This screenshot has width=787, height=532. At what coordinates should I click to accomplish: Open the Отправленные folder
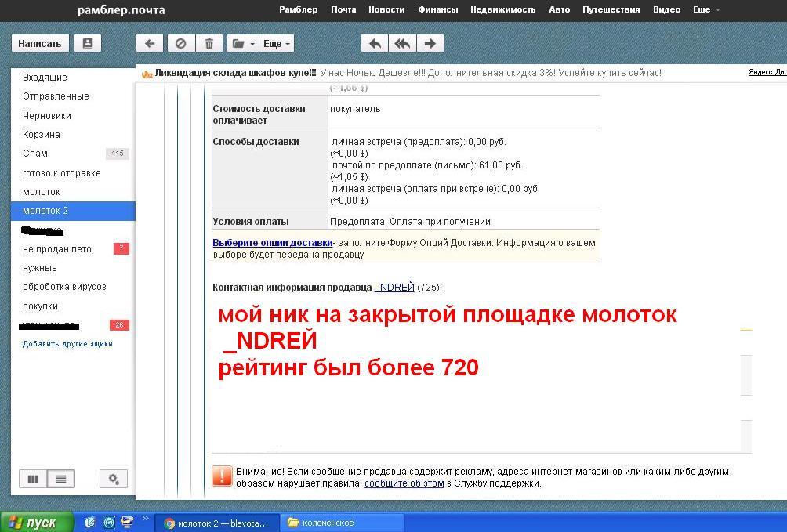click(x=56, y=96)
